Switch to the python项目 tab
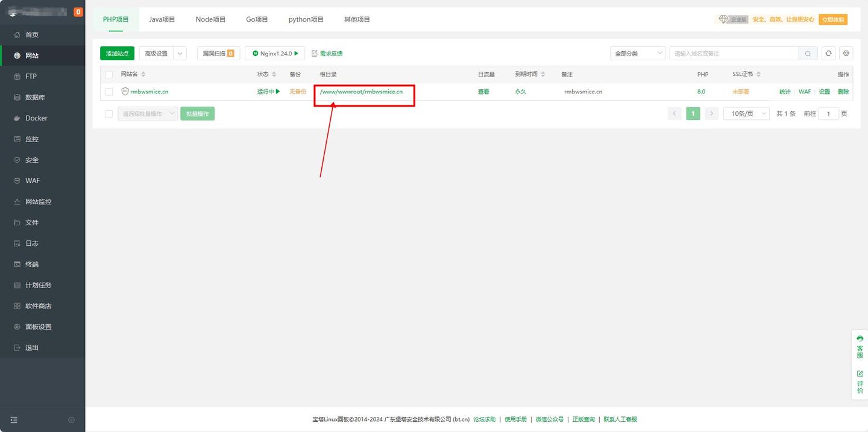The image size is (868, 432). [x=306, y=19]
